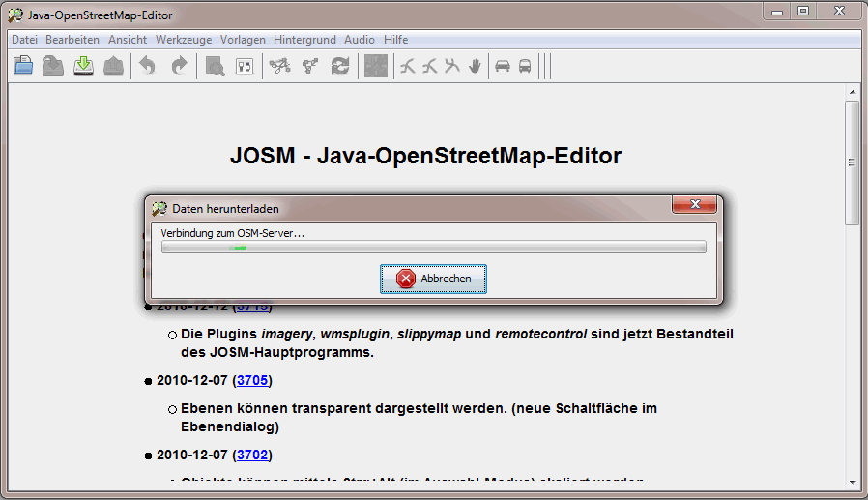868x500 pixels.
Task: Click the vertical scrollbar down arrow
Action: click(x=852, y=481)
